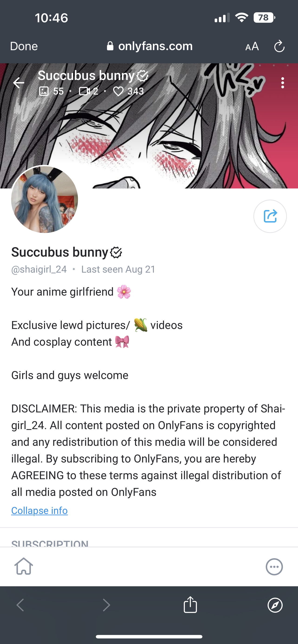The height and width of the screenshot is (644, 298).
Task: Tap the onlyfans.com address bar
Action: pos(149,46)
